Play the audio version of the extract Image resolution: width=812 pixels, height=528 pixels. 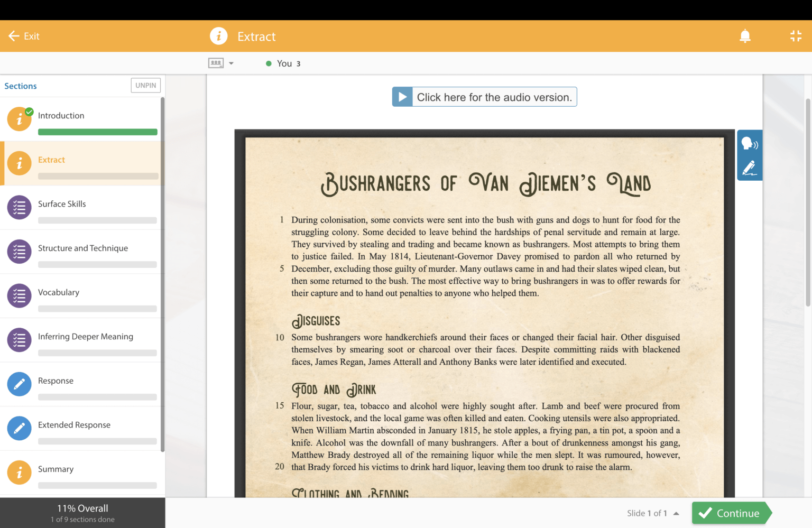(484, 97)
